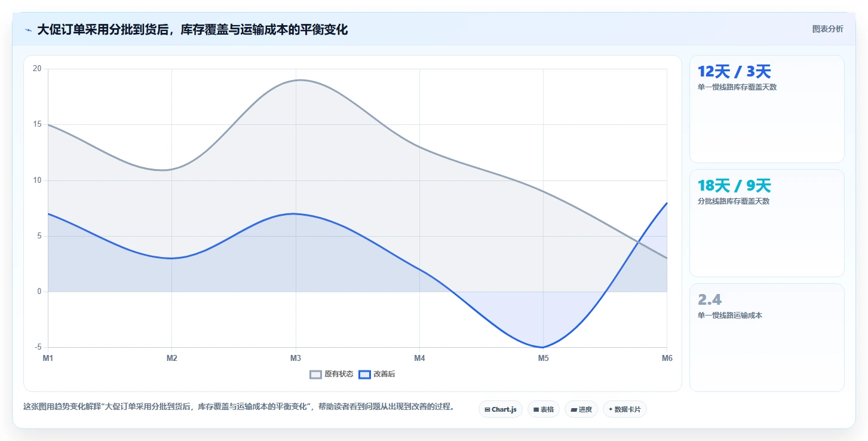This screenshot has height=441, width=868.
Task: Select the Chart.js tag chip
Action: pyautogui.click(x=501, y=409)
